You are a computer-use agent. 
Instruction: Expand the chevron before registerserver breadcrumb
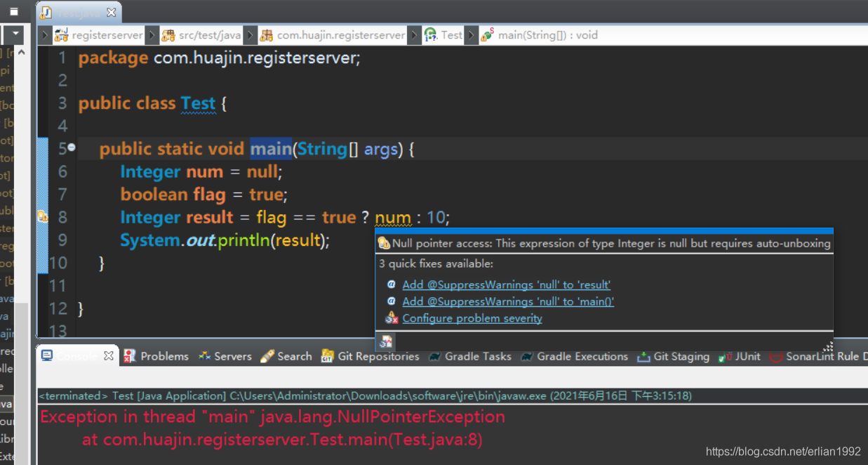(x=45, y=35)
